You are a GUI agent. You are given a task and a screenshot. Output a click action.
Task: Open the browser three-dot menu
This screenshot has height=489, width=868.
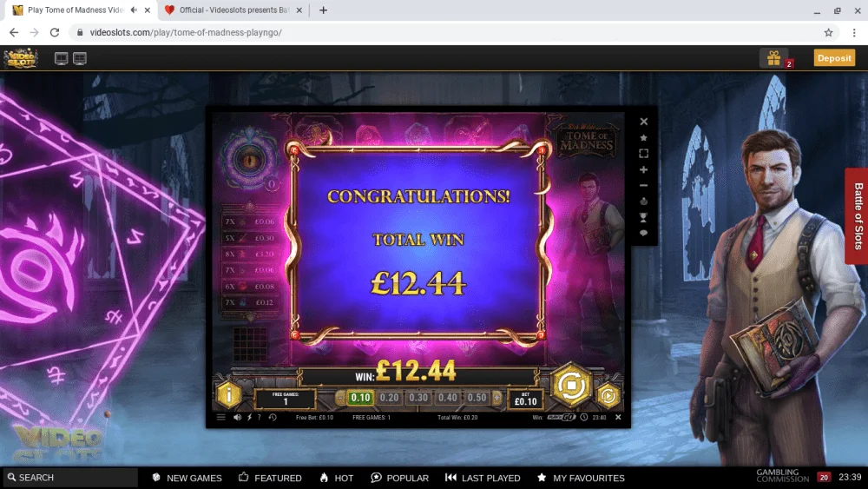854,33
